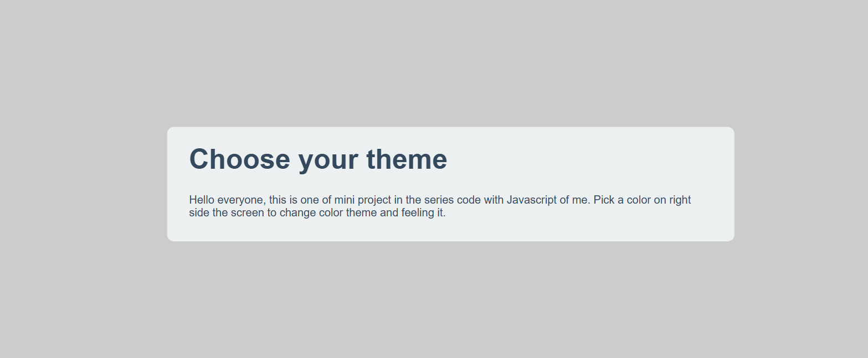868x358 pixels.
Task: Click the word "Choose" in the heading
Action: pos(239,159)
